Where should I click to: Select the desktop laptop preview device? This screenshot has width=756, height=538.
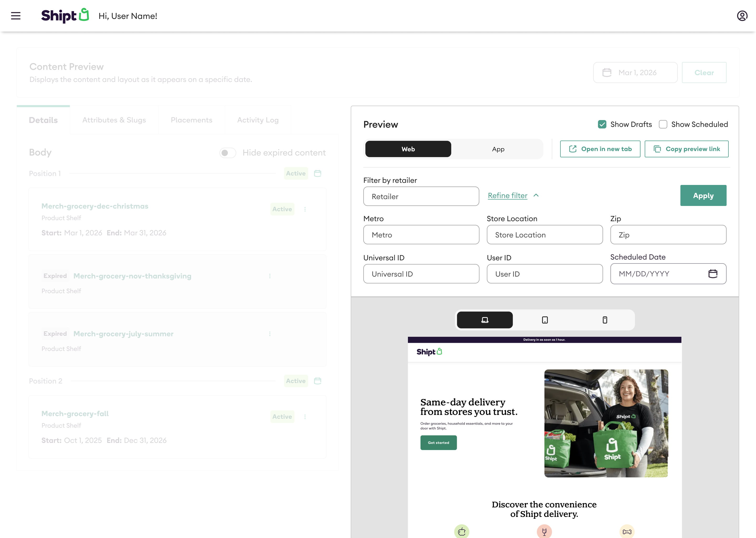pos(485,320)
